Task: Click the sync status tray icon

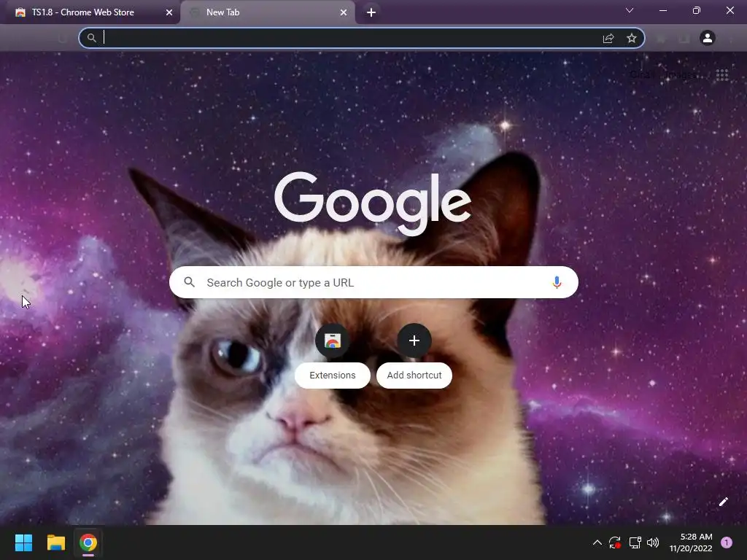Action: 614,542
